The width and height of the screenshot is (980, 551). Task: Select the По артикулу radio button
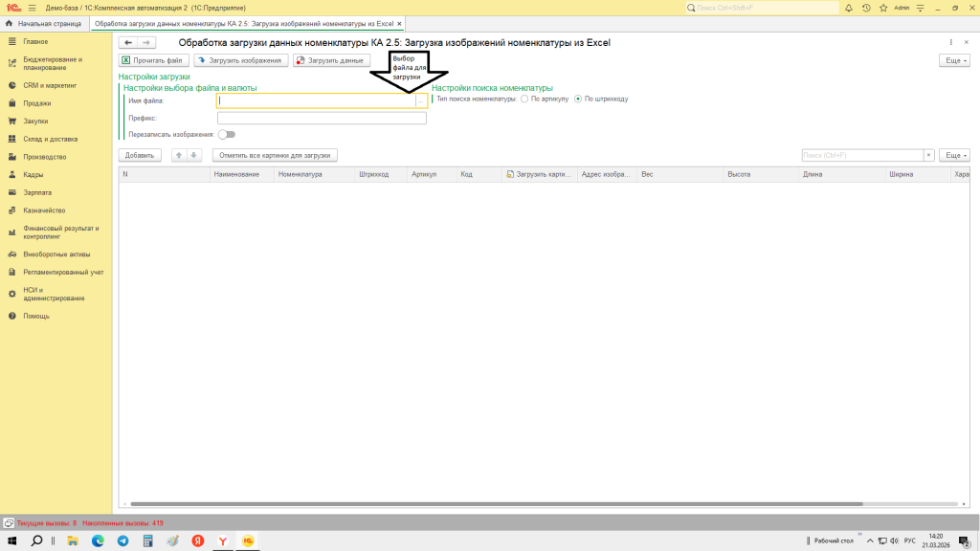pyautogui.click(x=524, y=99)
